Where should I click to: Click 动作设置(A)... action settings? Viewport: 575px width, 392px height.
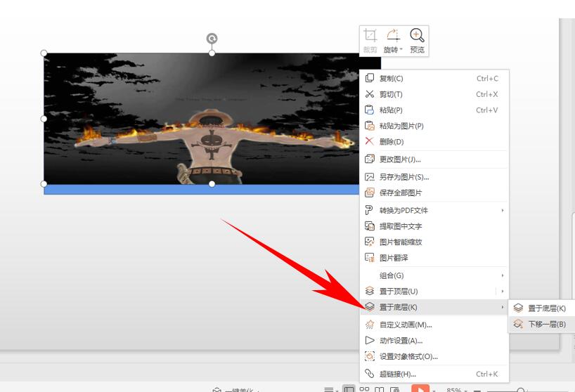(x=434, y=341)
